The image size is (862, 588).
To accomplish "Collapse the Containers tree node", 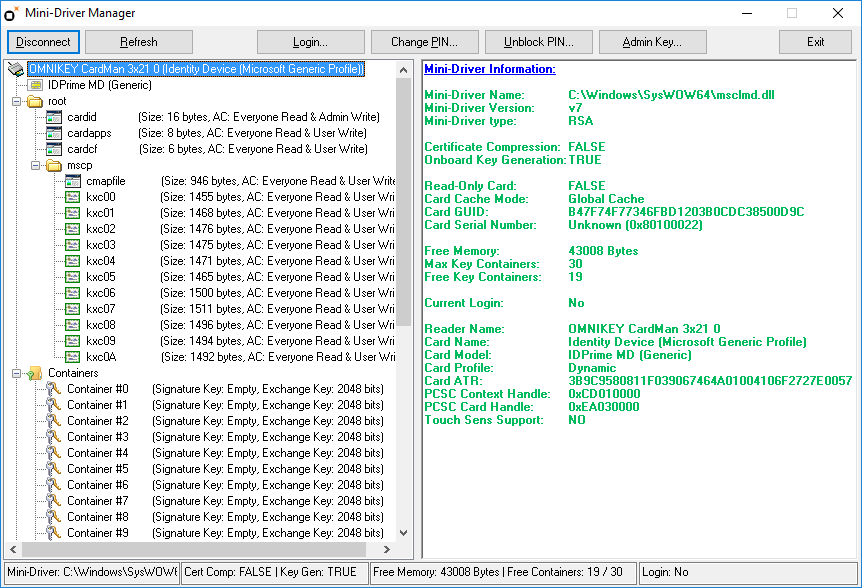I will tap(16, 374).
